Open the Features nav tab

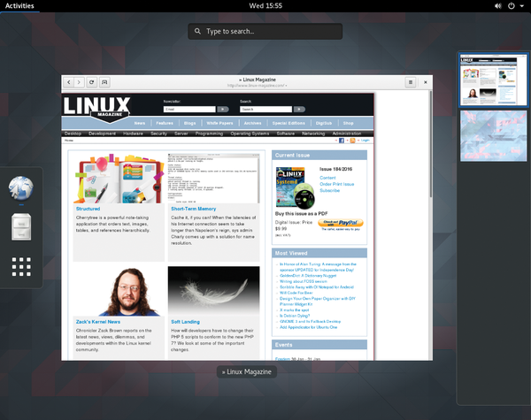pyautogui.click(x=165, y=123)
